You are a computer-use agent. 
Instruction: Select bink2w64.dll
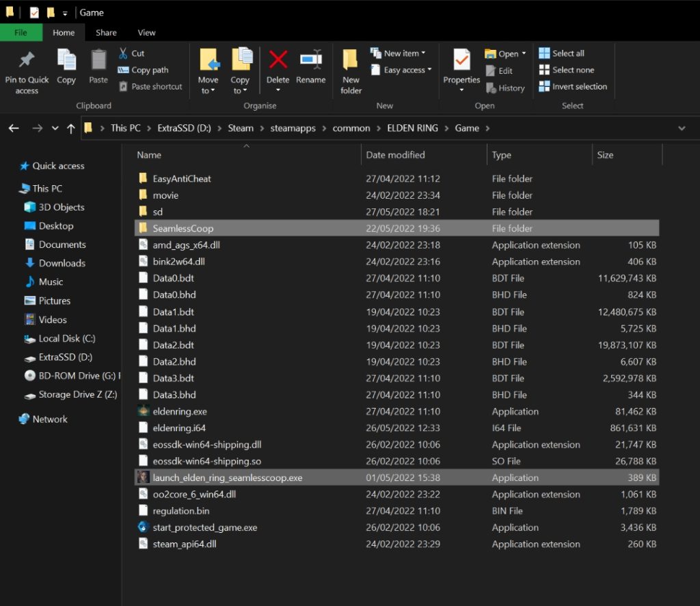396,262
